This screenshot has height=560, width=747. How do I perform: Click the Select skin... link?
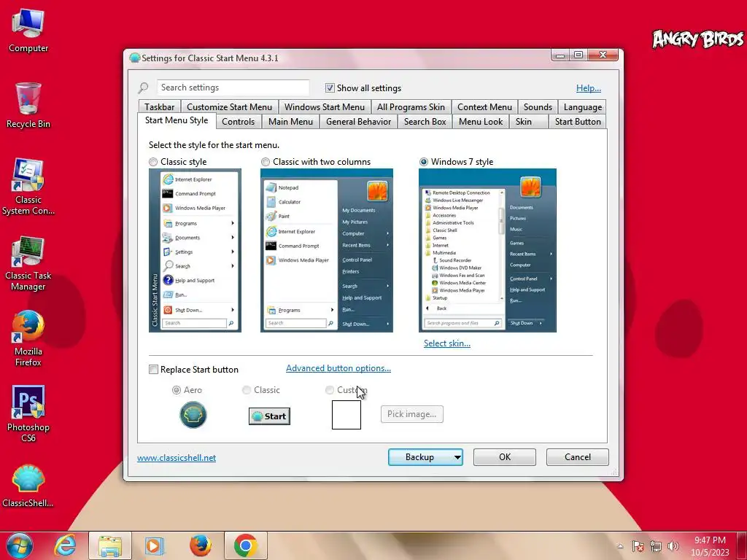point(447,343)
